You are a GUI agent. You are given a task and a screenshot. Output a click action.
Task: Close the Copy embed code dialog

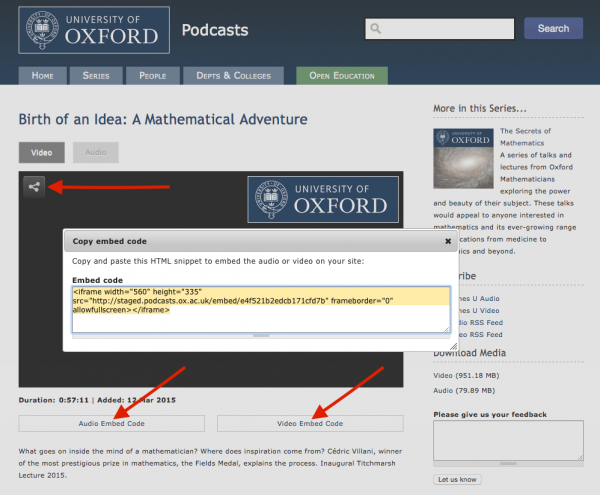[448, 241]
